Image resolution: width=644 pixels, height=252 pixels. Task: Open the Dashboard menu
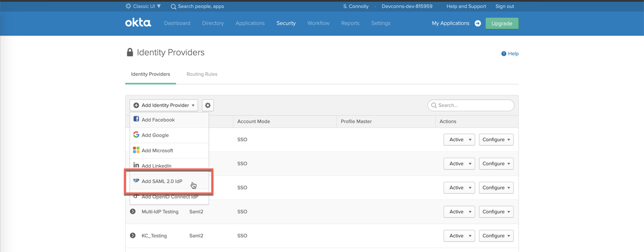177,23
